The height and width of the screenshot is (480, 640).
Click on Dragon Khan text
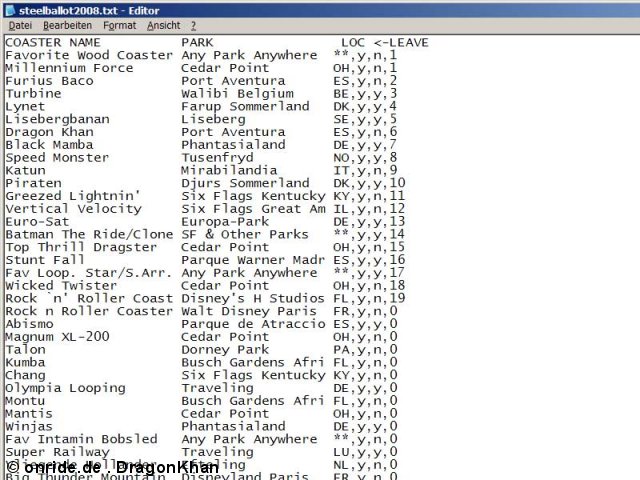point(49,132)
